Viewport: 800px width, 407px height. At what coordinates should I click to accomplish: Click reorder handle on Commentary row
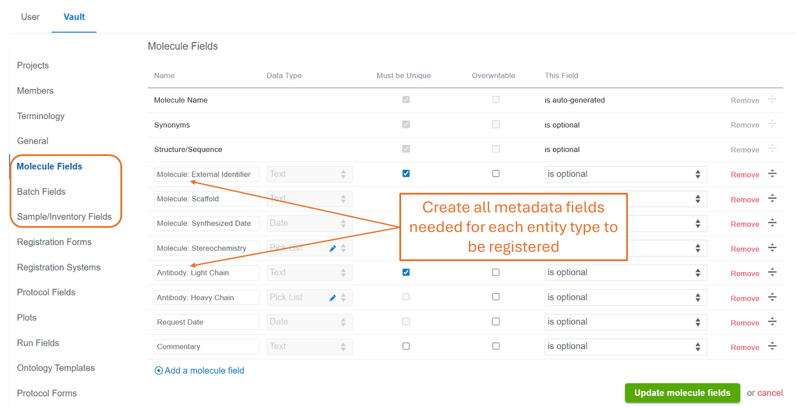[x=772, y=347]
